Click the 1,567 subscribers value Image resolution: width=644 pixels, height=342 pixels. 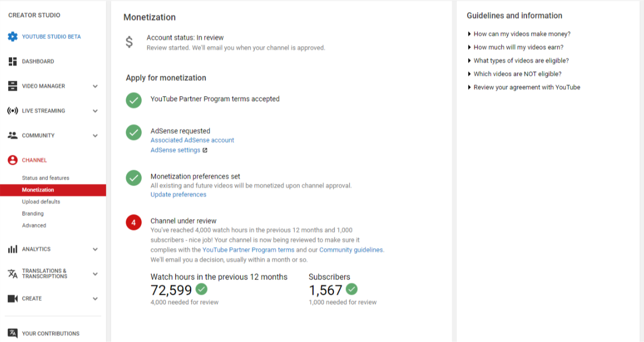[x=326, y=290]
